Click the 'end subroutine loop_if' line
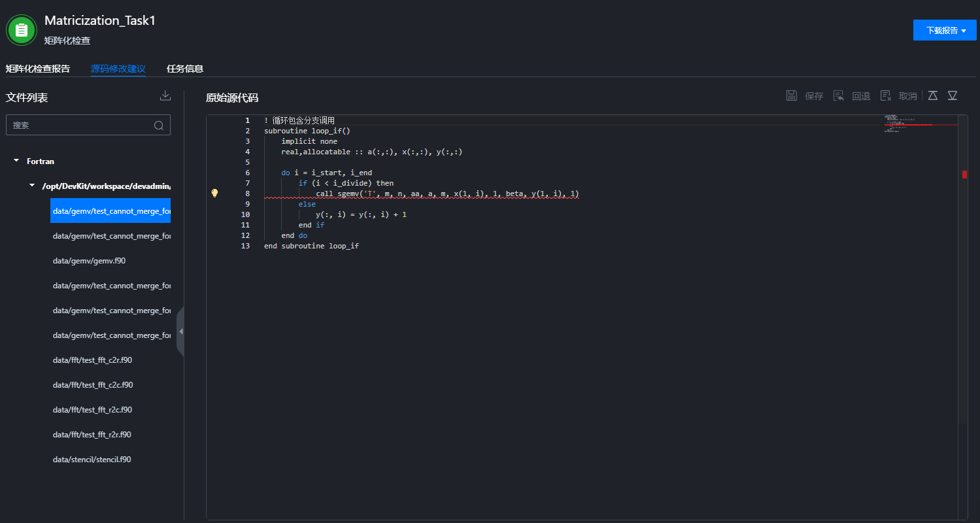The width and height of the screenshot is (980, 523). pos(311,246)
